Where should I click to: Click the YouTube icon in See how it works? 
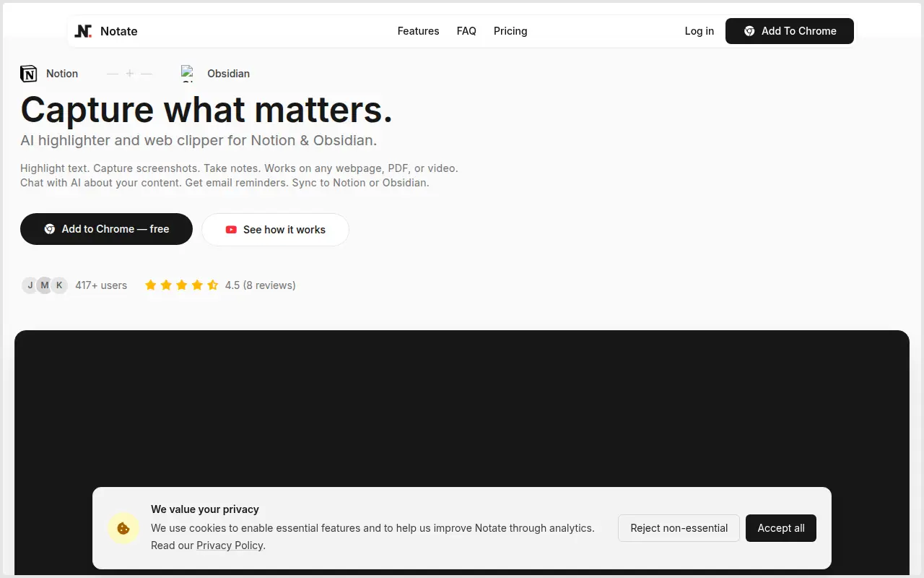point(231,230)
